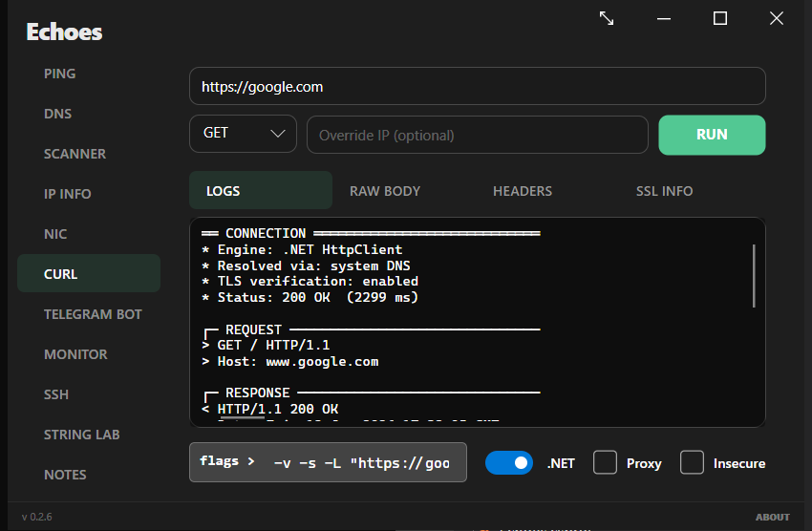812x531 pixels.
Task: Click the v 0.2.6 version label
Action: (x=36, y=517)
